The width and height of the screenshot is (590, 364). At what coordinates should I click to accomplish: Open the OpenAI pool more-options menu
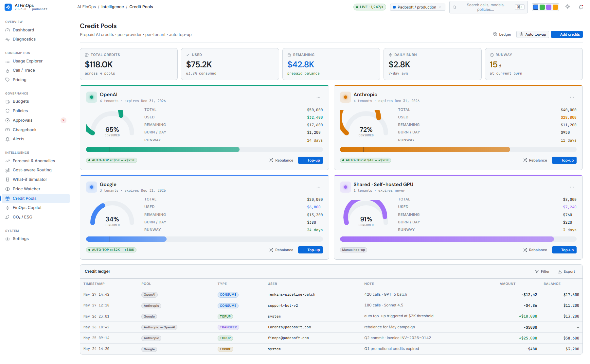click(x=318, y=97)
